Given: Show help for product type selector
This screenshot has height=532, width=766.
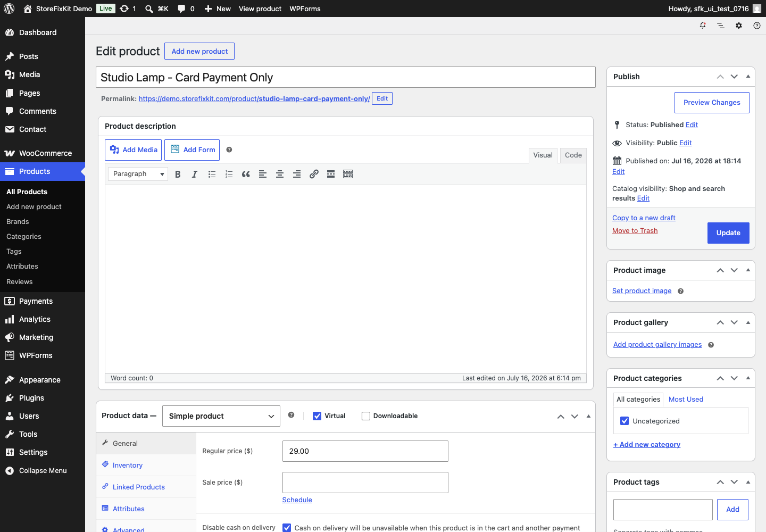Looking at the screenshot, I should click(291, 415).
